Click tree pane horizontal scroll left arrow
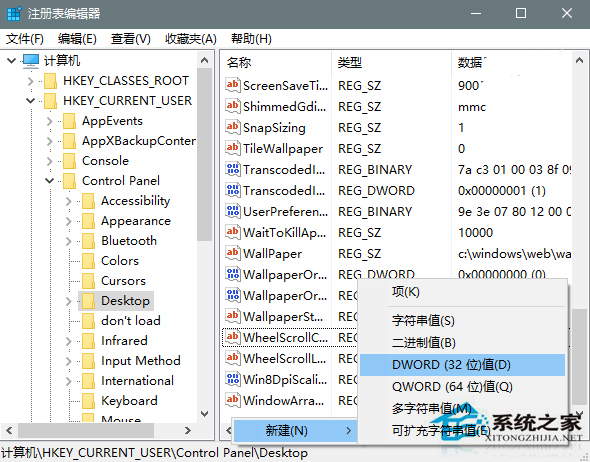590x462 pixels. click(x=9, y=430)
